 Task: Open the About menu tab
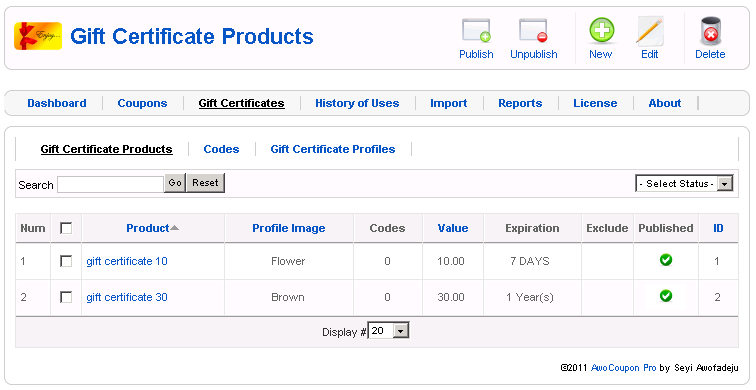click(x=665, y=103)
